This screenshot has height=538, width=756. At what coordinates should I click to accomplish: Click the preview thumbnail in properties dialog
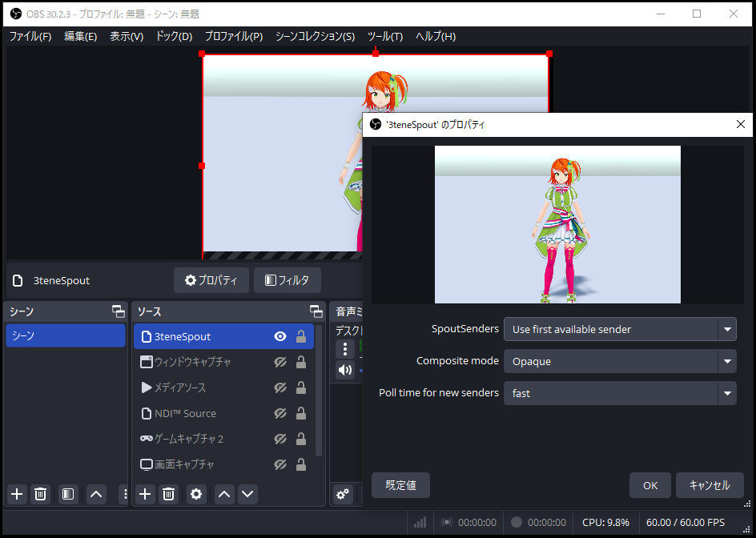point(557,225)
